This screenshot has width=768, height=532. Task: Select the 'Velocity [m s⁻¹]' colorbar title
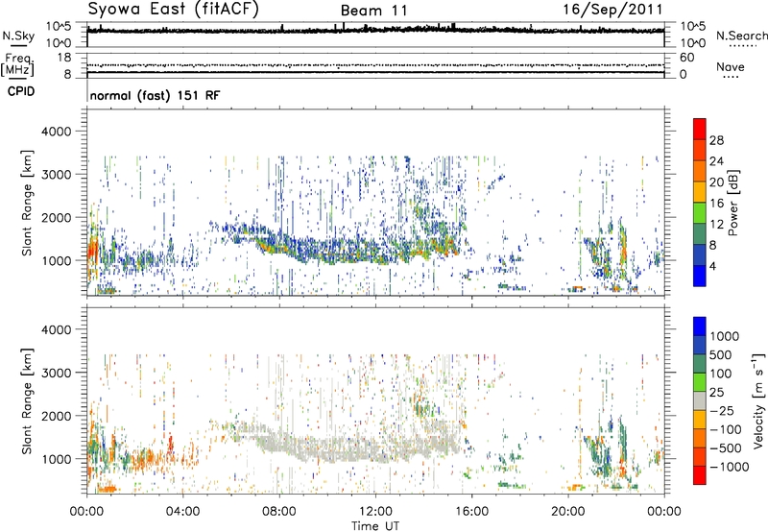tap(758, 400)
